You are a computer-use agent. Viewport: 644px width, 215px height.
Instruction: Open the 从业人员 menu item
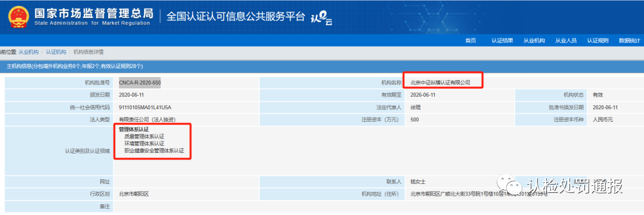click(566, 40)
